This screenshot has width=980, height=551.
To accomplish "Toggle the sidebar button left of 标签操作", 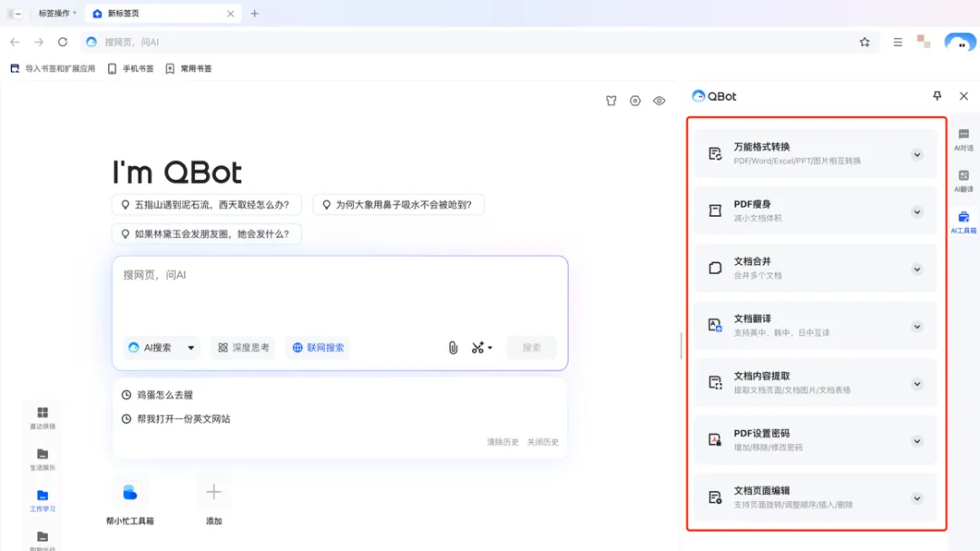I will tap(14, 13).
